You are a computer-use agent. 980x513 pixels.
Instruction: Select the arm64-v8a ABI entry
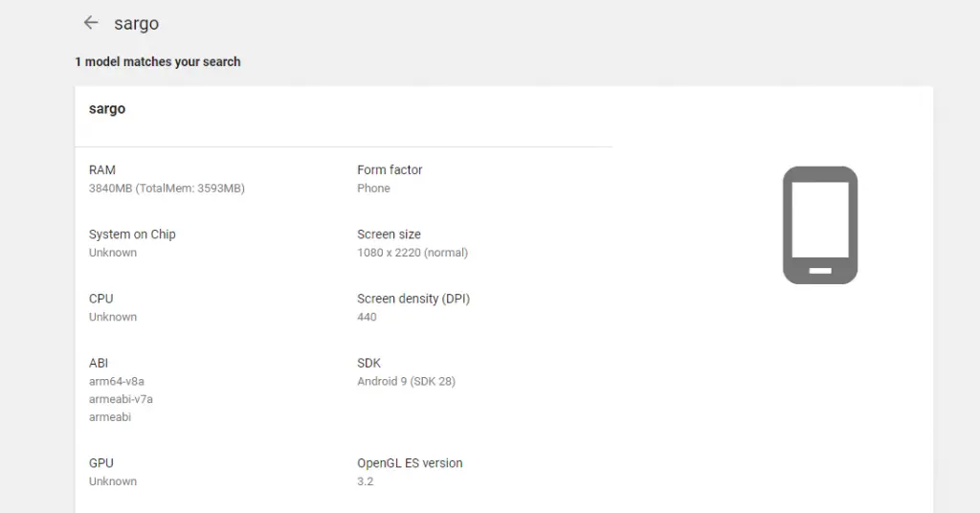[x=117, y=381]
